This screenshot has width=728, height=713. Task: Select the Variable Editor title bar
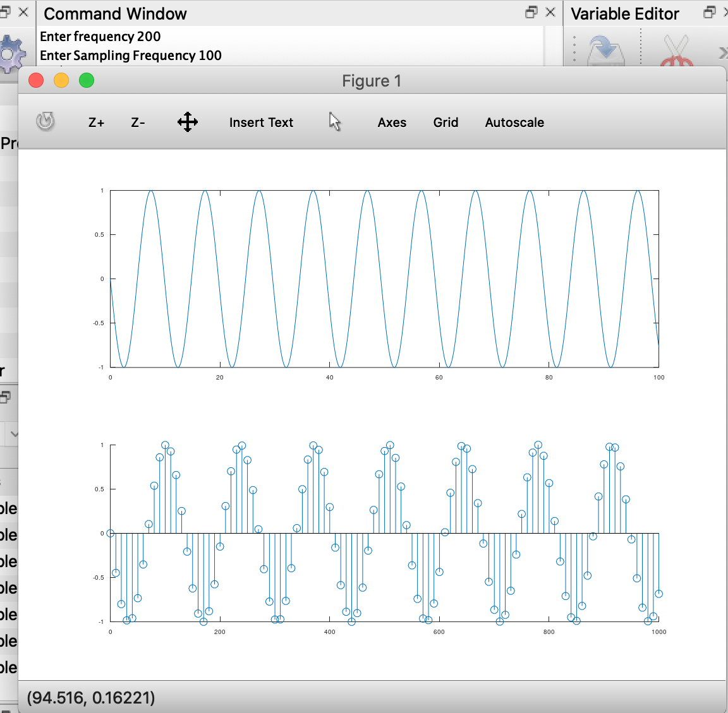pyautogui.click(x=625, y=13)
